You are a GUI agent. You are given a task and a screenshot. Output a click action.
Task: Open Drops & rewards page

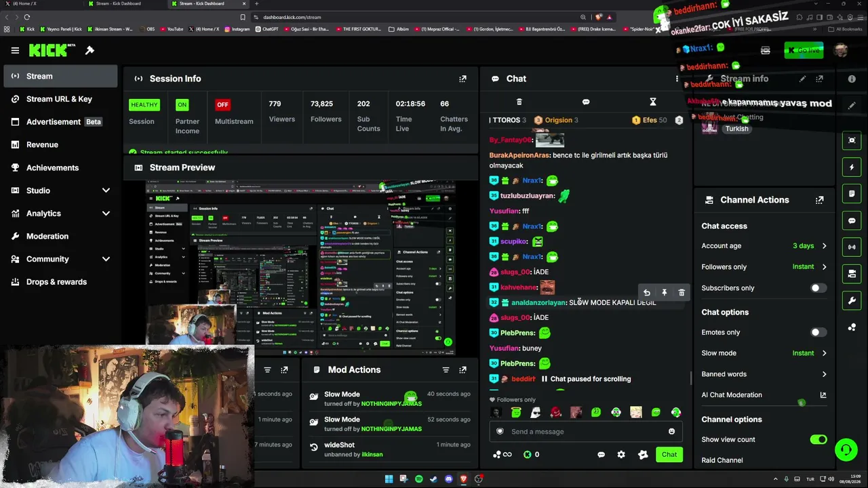[x=60, y=282]
